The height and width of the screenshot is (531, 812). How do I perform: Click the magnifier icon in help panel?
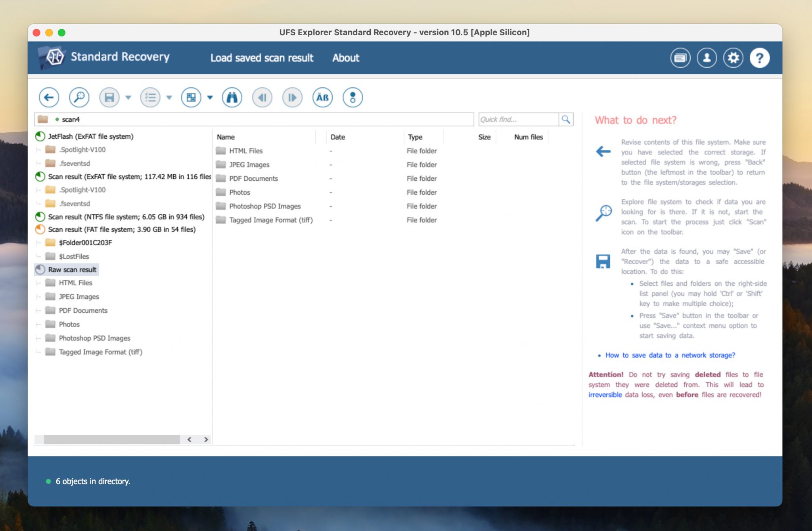click(603, 213)
